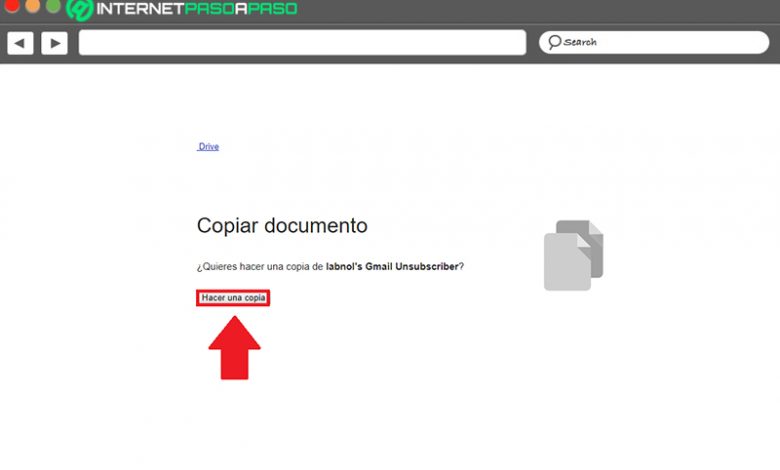
Task: Click the green maximize window dot
Action: click(53, 5)
